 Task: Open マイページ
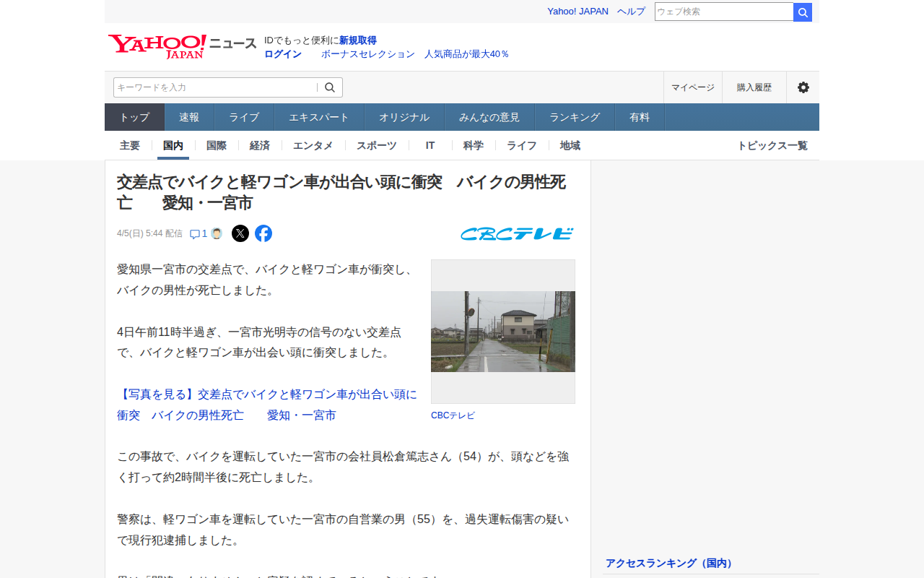pos(693,87)
